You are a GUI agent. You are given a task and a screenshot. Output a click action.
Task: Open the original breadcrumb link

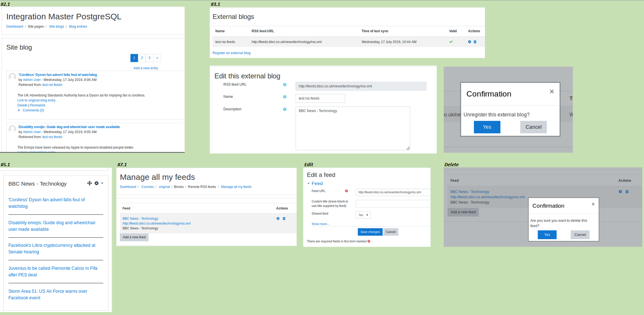pos(164,187)
